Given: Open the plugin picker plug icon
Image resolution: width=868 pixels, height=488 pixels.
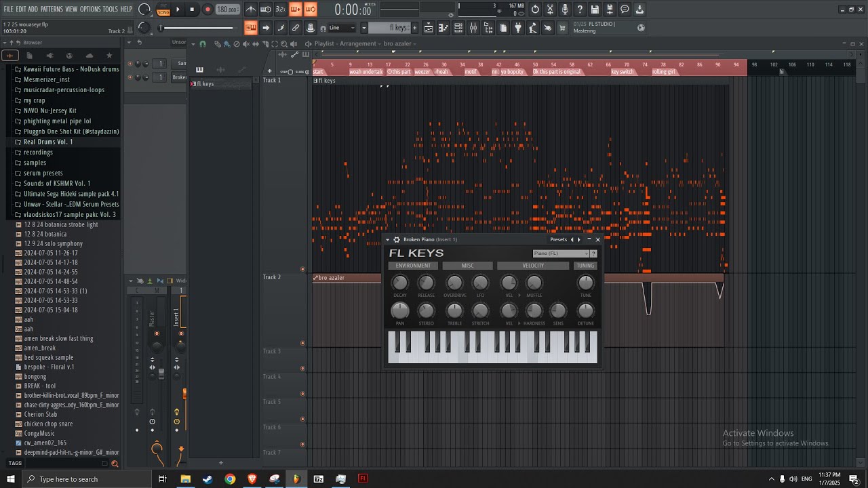Looking at the screenshot, I should (518, 28).
